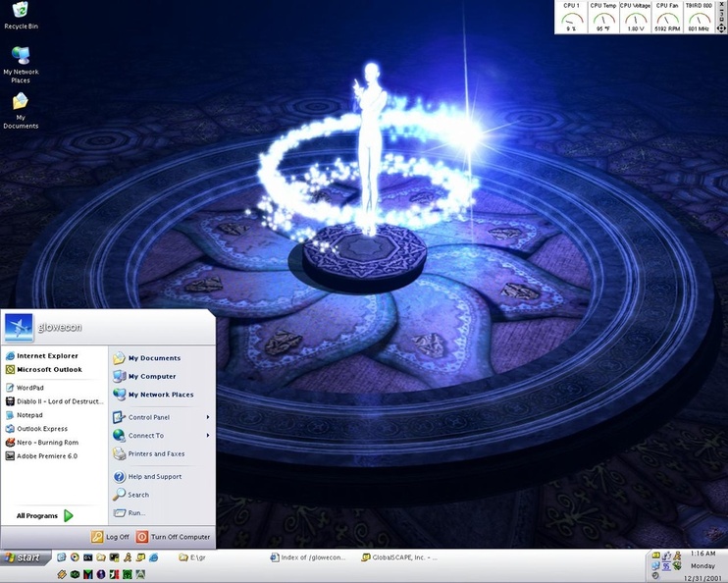This screenshot has width=728, height=583.
Task: Expand the Control Panel submenu arrow
Action: pyautogui.click(x=208, y=417)
